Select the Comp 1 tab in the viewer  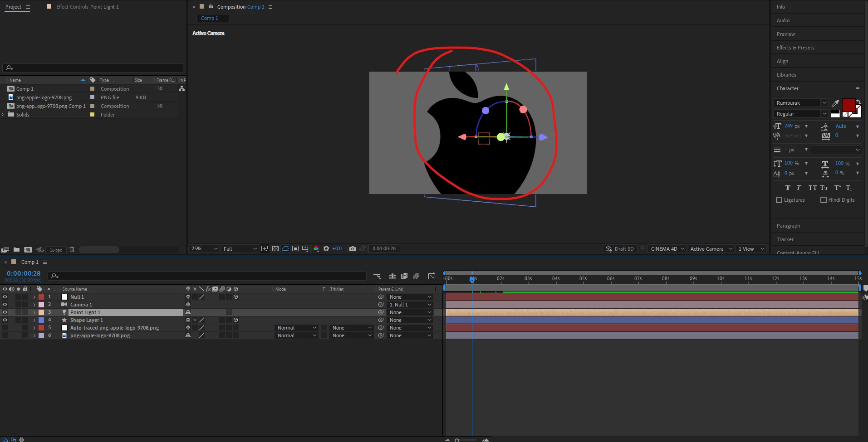coord(209,18)
